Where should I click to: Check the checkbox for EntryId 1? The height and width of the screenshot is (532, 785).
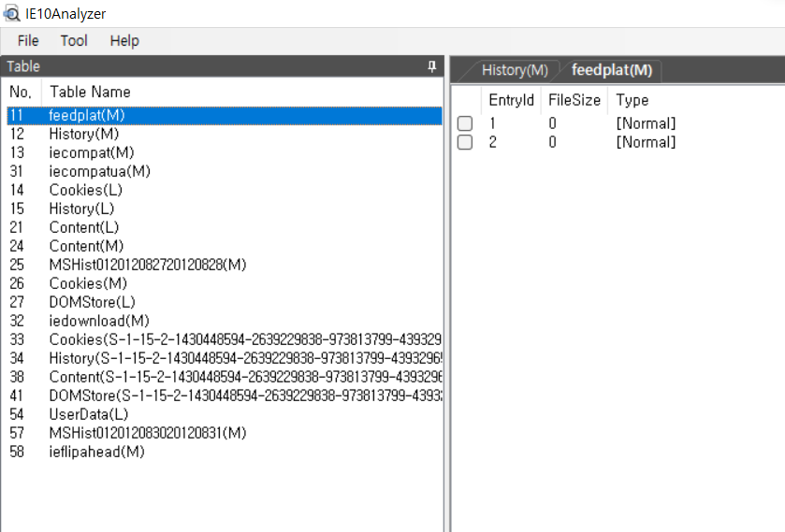[x=465, y=123]
